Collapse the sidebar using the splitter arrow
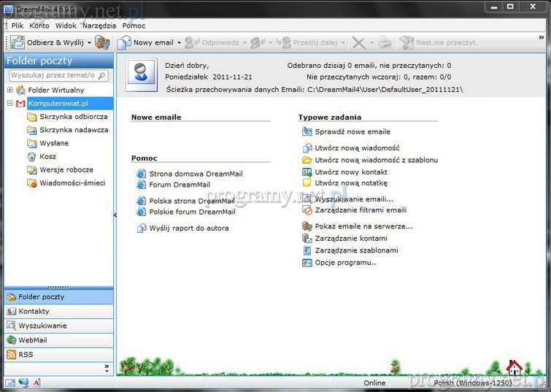This screenshot has height=392, width=551. [115, 215]
